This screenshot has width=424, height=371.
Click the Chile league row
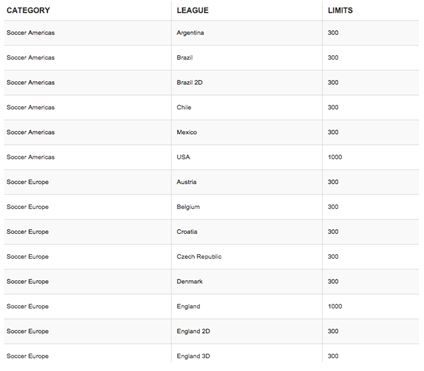point(211,107)
